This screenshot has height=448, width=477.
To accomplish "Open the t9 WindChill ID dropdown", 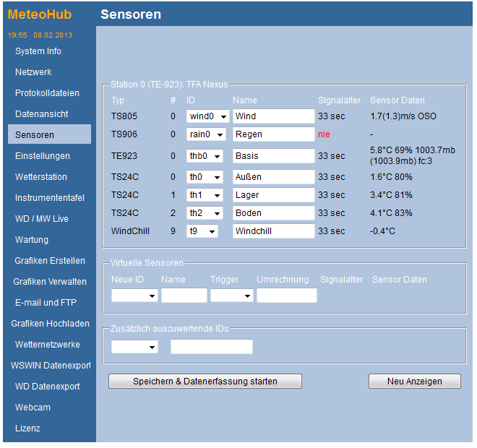I will tap(202, 231).
